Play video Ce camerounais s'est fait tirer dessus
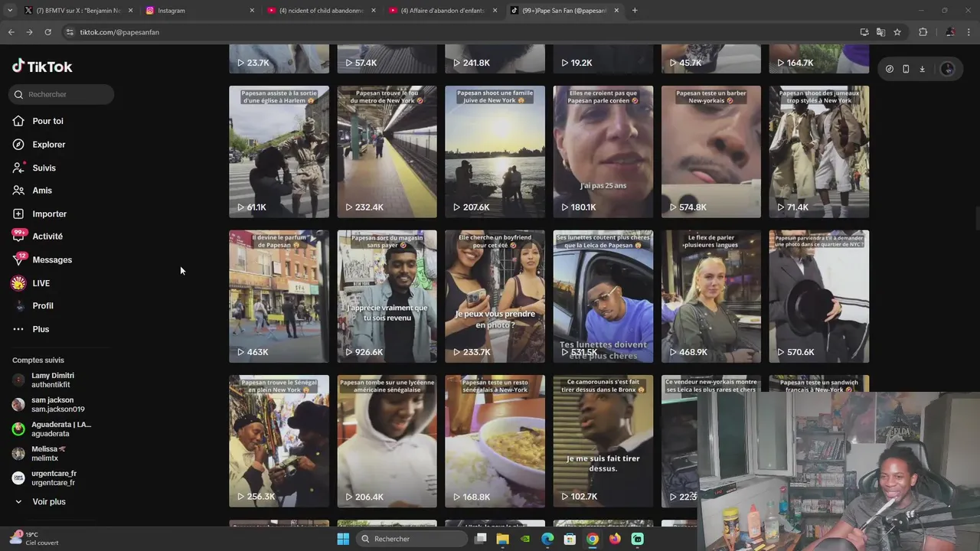This screenshot has height=551, width=980. click(603, 441)
